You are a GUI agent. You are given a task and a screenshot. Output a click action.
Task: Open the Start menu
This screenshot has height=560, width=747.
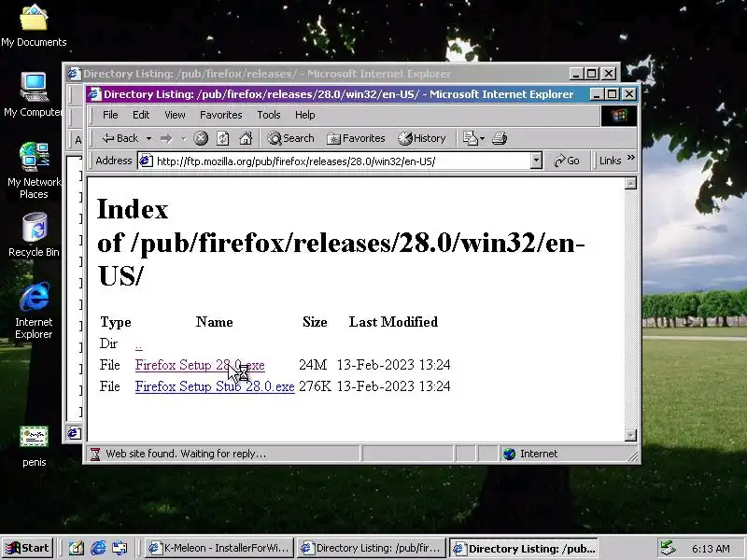coord(28,548)
